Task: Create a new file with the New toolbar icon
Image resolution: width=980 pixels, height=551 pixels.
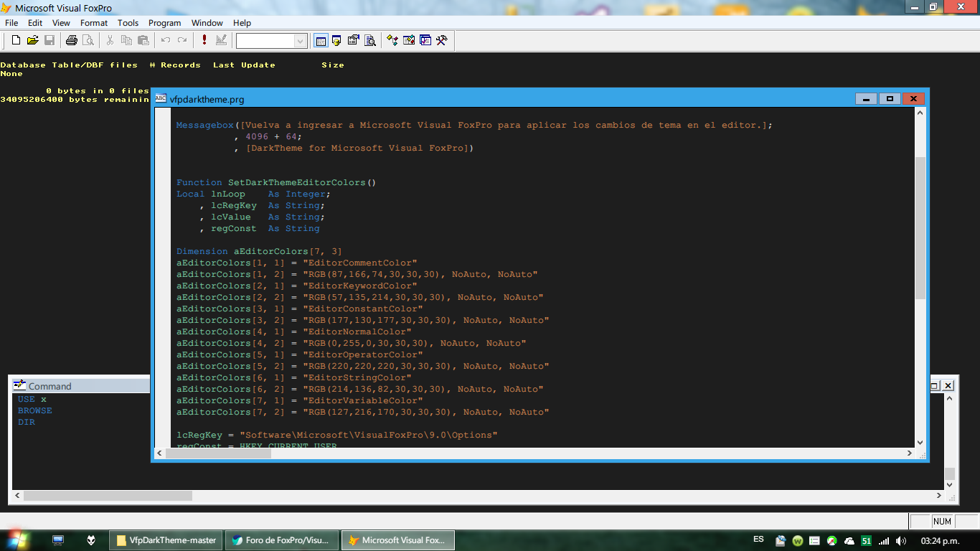Action: pos(16,41)
